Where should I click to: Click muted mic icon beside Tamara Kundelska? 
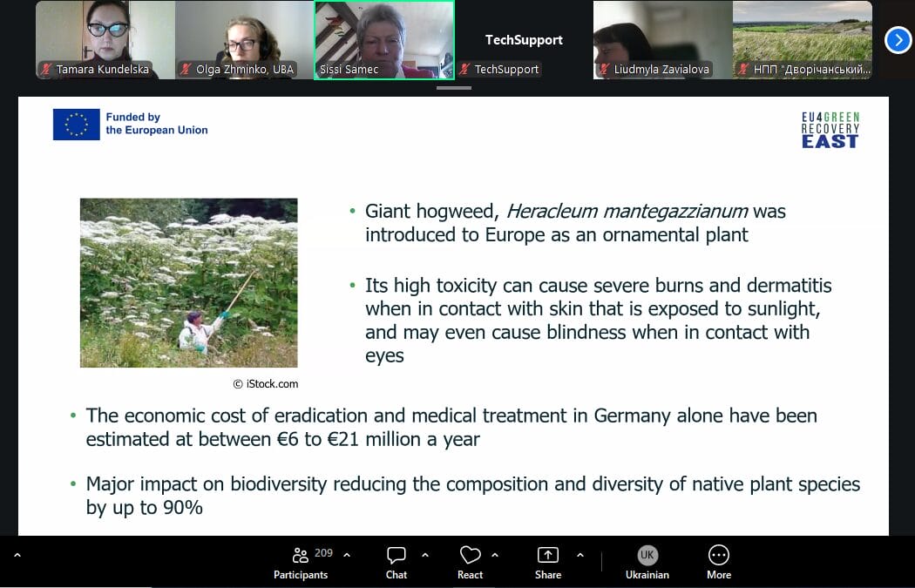click(x=46, y=70)
